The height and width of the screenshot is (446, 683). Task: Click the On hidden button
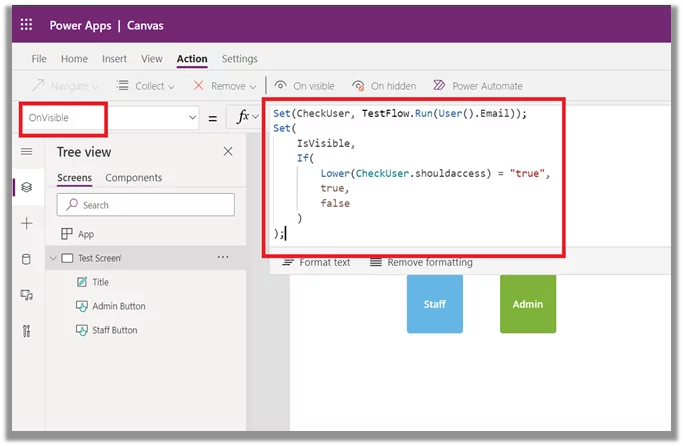tap(384, 86)
